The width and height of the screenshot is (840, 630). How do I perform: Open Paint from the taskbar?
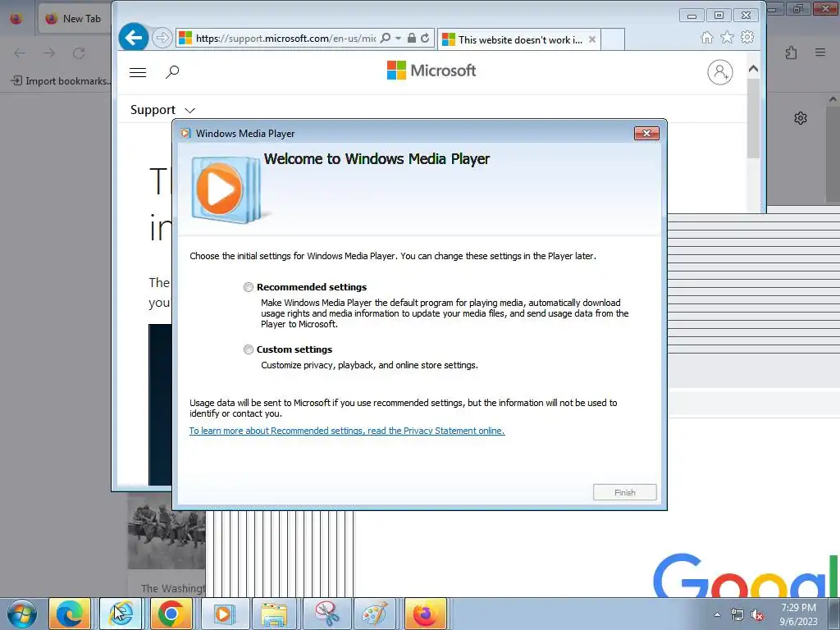[375, 614]
